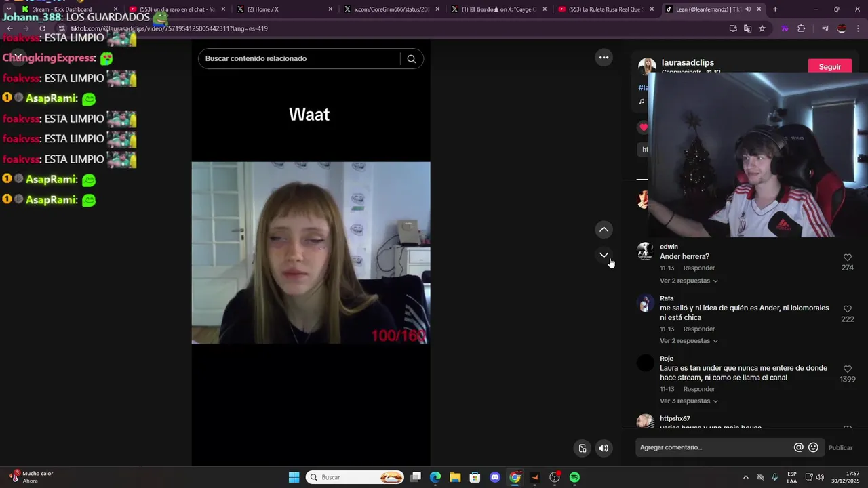
Task: Open the tab search dropdown arrow
Action: coord(9,9)
